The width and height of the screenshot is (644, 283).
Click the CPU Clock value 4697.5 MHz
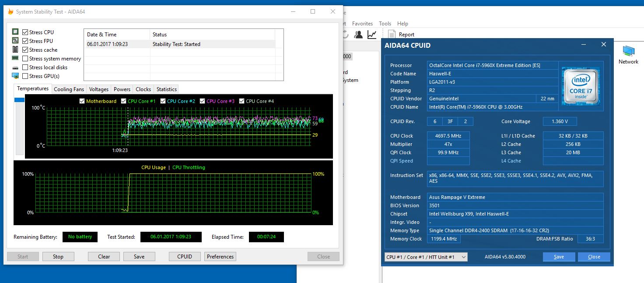[x=448, y=136]
